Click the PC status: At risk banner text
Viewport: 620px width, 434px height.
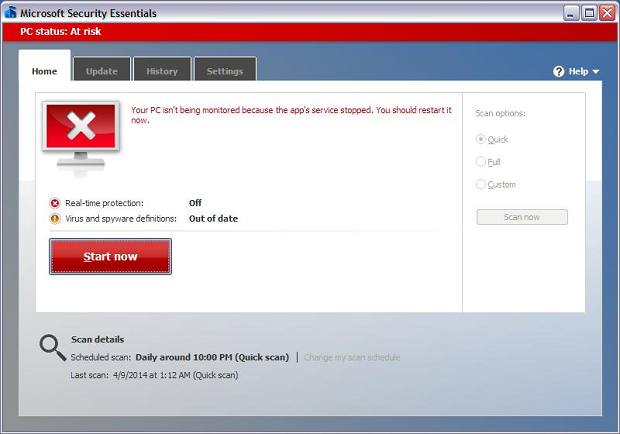point(60,32)
